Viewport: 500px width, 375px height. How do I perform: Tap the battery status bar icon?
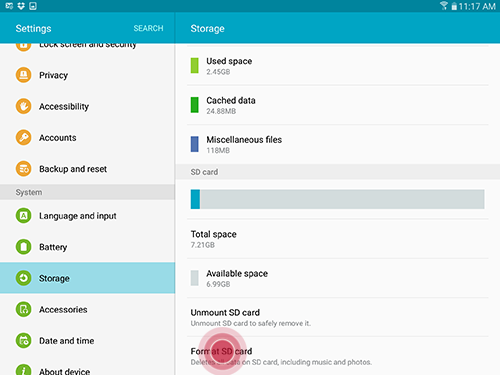click(454, 6)
